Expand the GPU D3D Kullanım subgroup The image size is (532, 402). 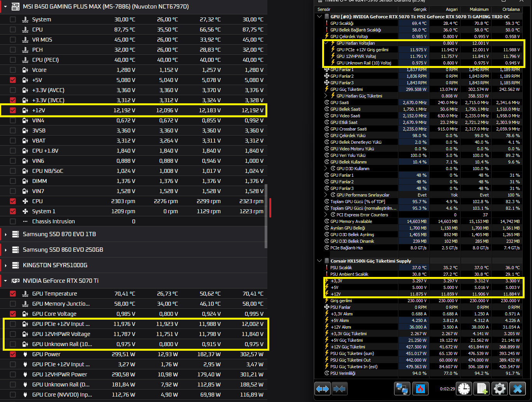[326, 169]
